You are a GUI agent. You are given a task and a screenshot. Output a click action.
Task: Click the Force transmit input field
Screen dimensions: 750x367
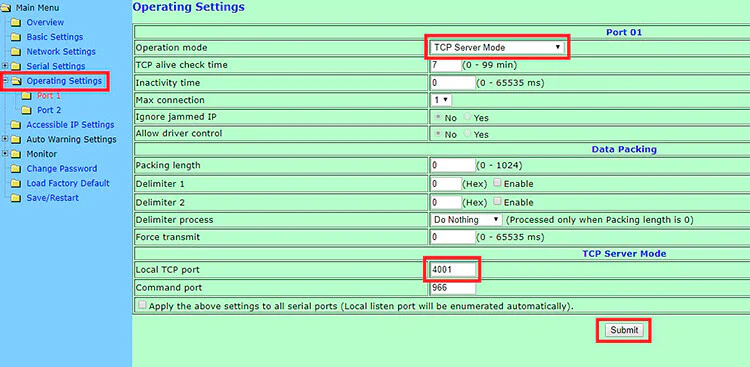coord(453,237)
